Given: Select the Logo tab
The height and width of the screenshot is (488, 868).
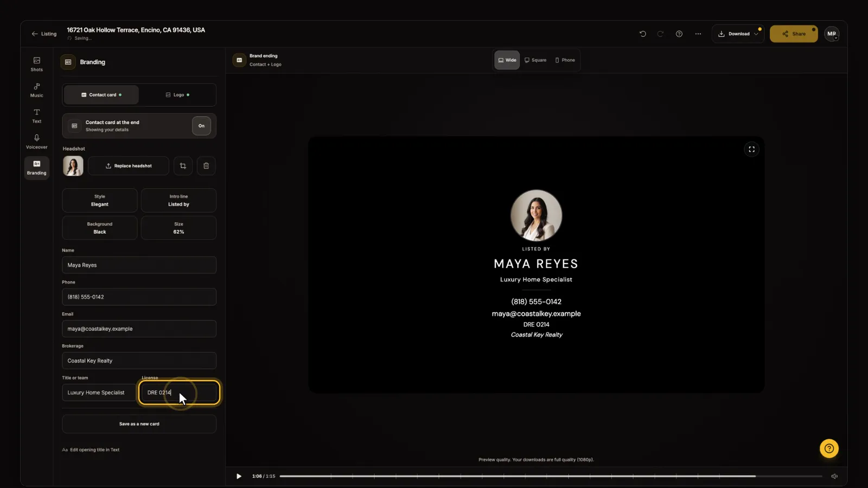Looking at the screenshot, I should (x=177, y=95).
